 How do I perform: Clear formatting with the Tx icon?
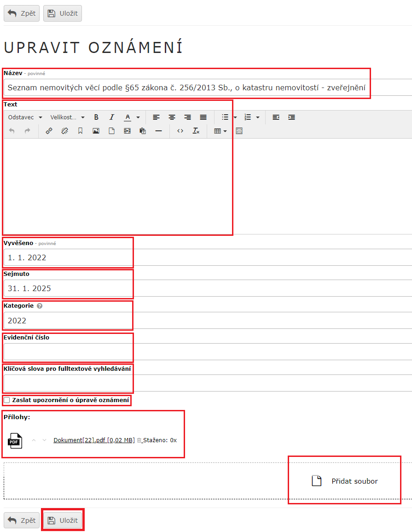196,131
